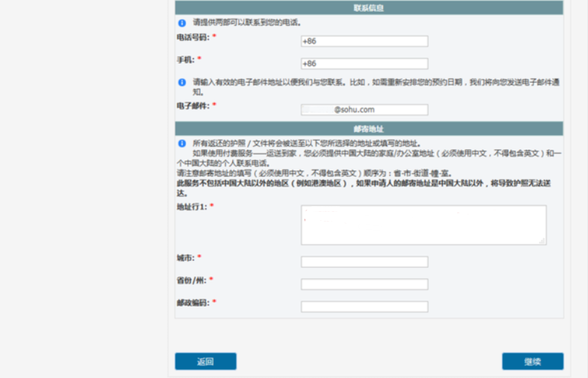Click the resize handle of the address textarea
Viewport: 588px width, 378px height.
[542, 241]
